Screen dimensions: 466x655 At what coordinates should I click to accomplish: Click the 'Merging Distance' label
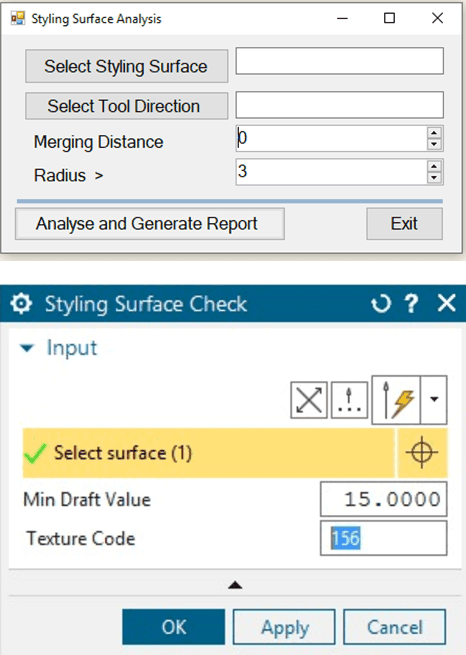click(x=99, y=142)
